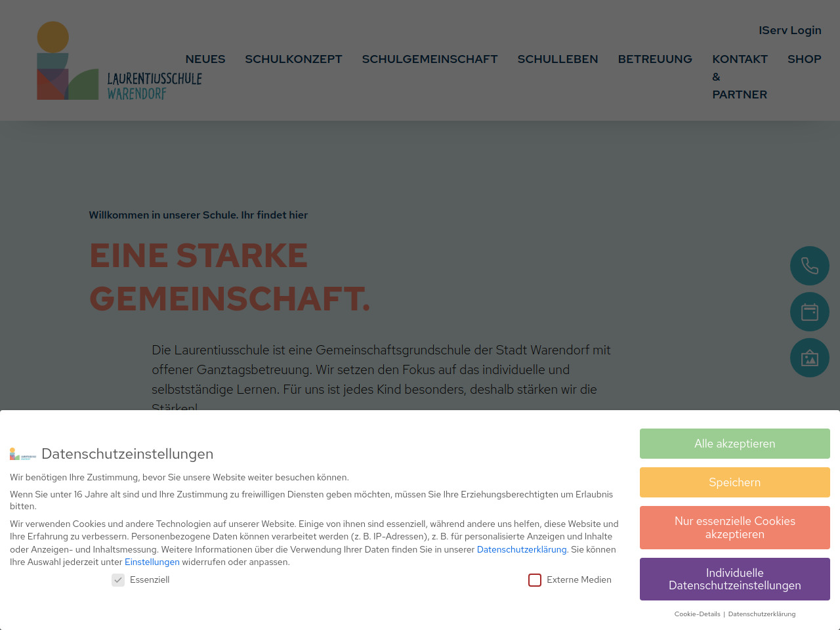Open Individuelle Datenschutzeinstellungen
Viewport: 840px width, 630px height.
pos(734,579)
